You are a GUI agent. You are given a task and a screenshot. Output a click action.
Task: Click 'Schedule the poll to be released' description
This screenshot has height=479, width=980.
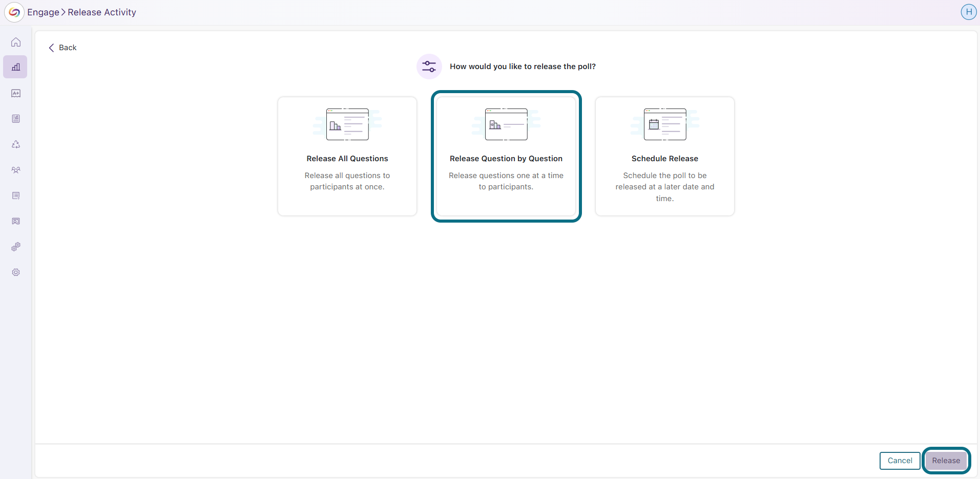(x=665, y=187)
